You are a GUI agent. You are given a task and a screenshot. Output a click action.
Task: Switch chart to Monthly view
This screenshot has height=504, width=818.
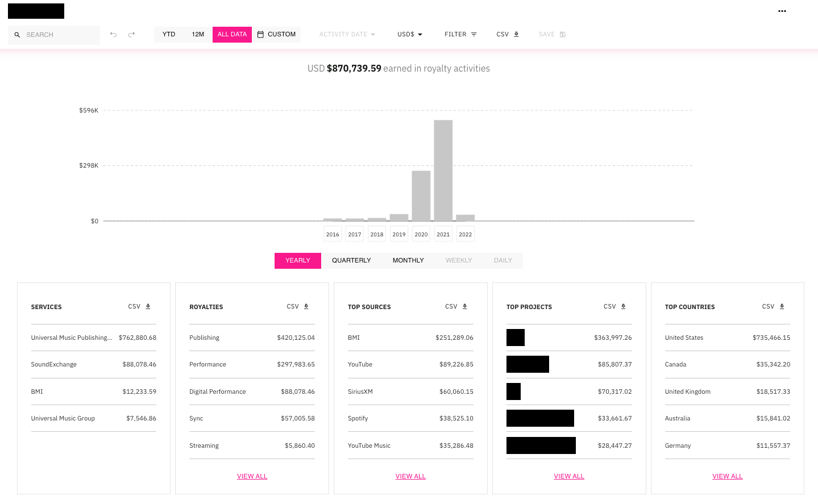click(408, 261)
